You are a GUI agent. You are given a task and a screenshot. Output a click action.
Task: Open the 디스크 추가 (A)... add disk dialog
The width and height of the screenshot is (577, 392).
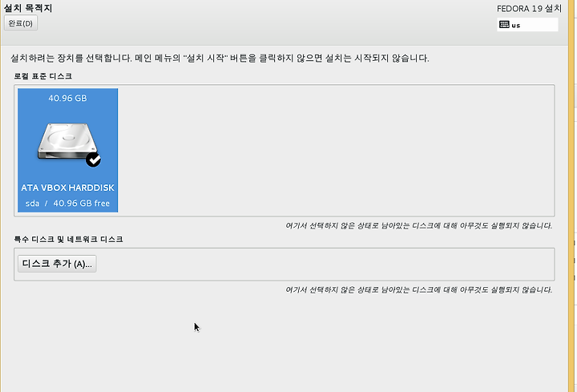coord(57,264)
